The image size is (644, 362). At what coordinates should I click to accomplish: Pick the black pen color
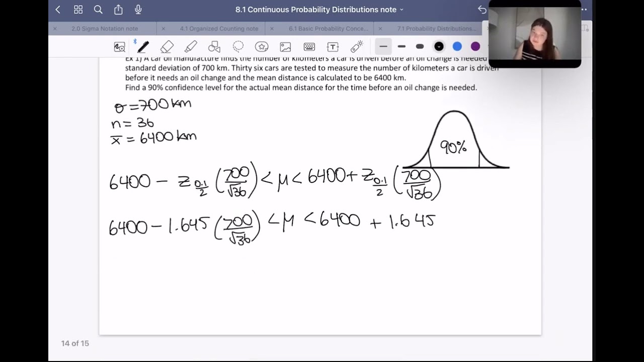[x=439, y=47]
